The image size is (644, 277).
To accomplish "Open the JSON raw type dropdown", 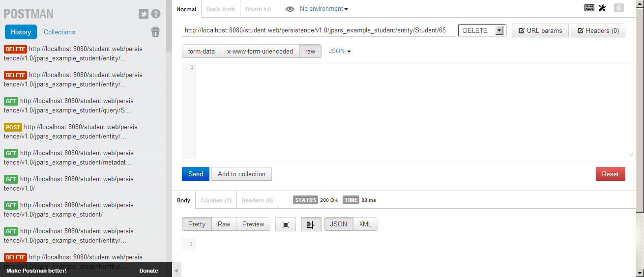I will coord(340,51).
